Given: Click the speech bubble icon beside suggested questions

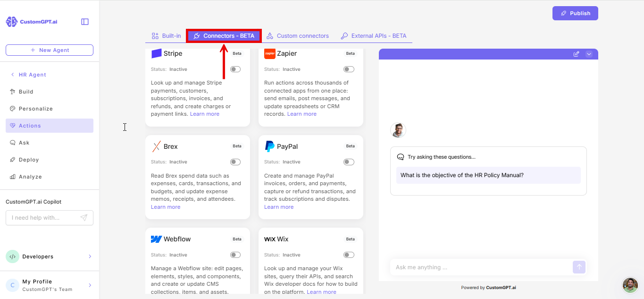Looking at the screenshot, I should 401,157.
